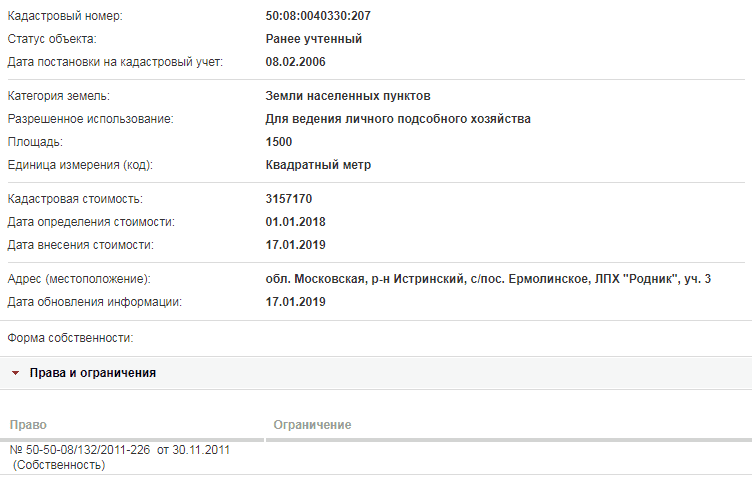
Task: Click registration date 08.02.2006
Action: (x=295, y=62)
